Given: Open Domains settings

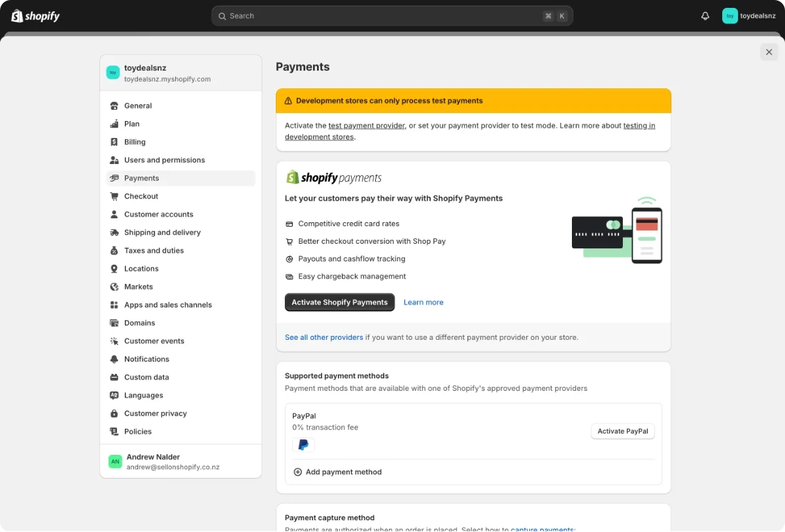Looking at the screenshot, I should click(x=180, y=323).
